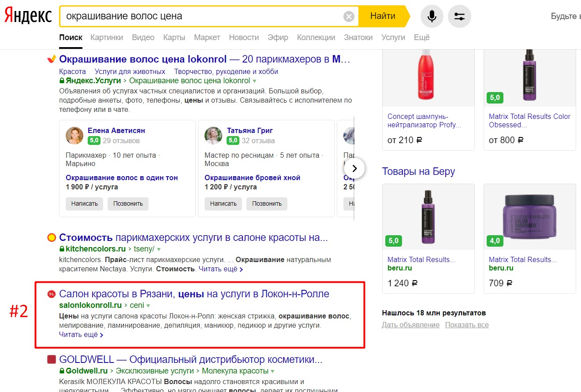Click the Яндекс.Услуги checkmark favicon
The width and height of the screenshot is (581, 392).
(52, 59)
